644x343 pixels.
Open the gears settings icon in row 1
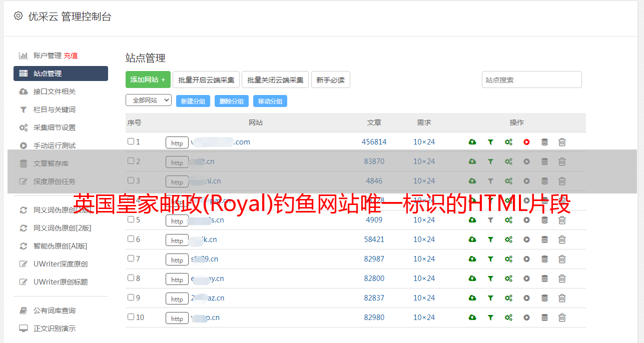click(508, 142)
